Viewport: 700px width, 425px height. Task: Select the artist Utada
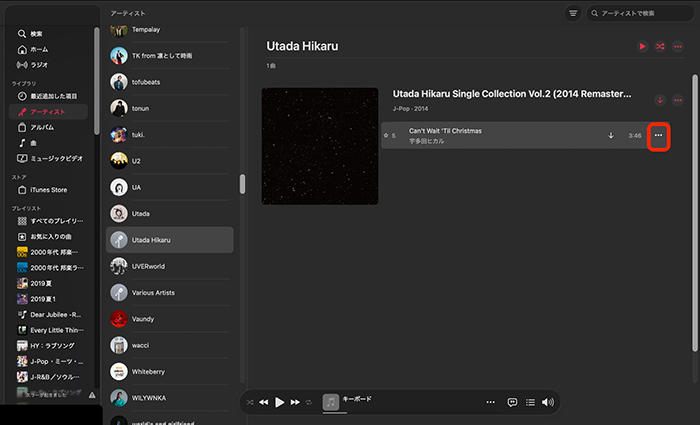click(x=170, y=214)
